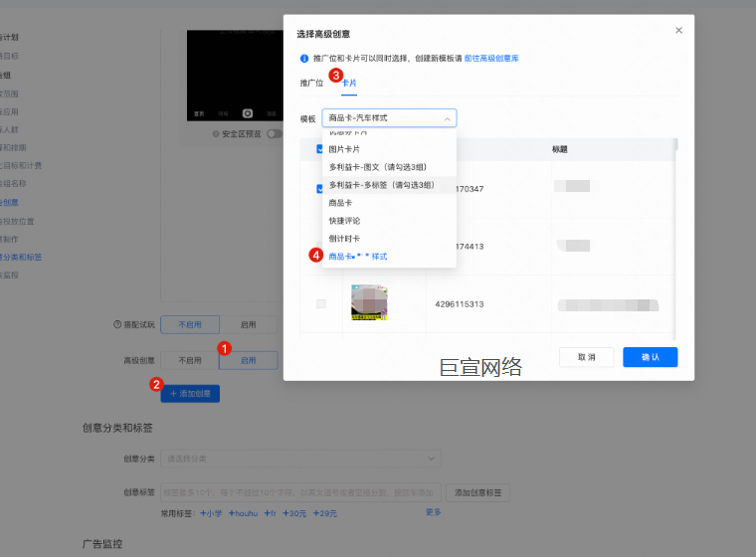Focus the 创意标签 input field

[x=300, y=492]
